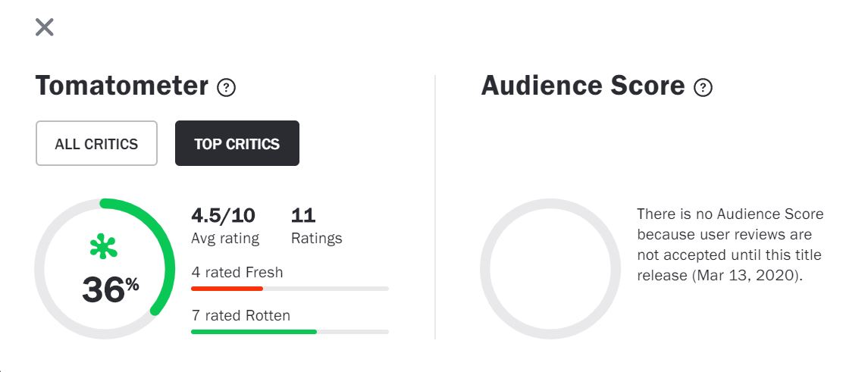Viewport: 868px width, 372px height.
Task: Open the Tomatometer help question mark
Action: point(226,88)
